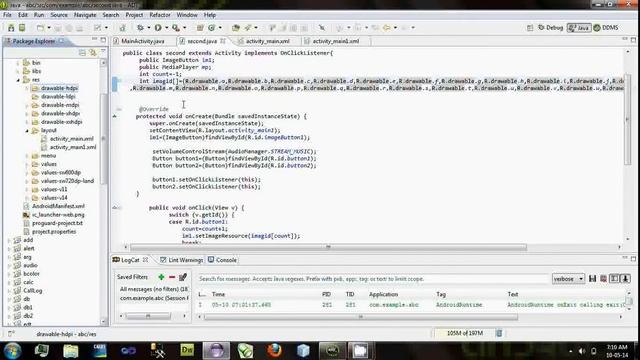Screen dimensions: 640x360
Task: Open the Debug button dropdown arrow
Action: [x=149, y=28]
